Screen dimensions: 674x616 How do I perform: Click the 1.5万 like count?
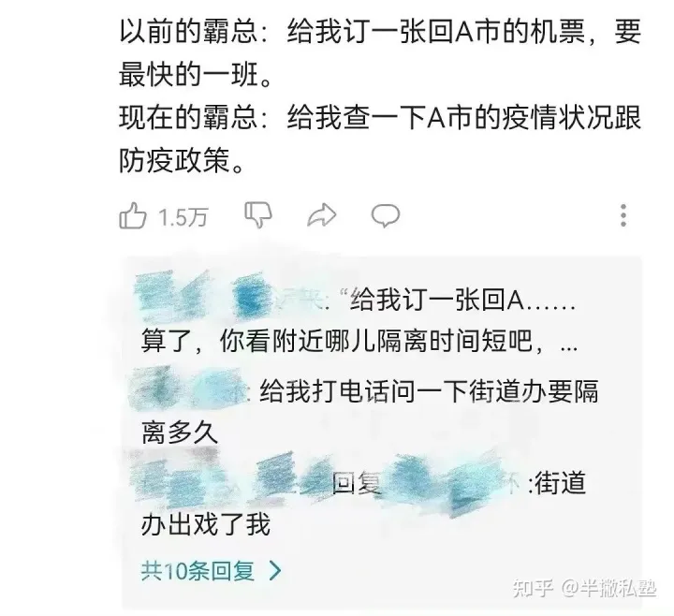(183, 217)
